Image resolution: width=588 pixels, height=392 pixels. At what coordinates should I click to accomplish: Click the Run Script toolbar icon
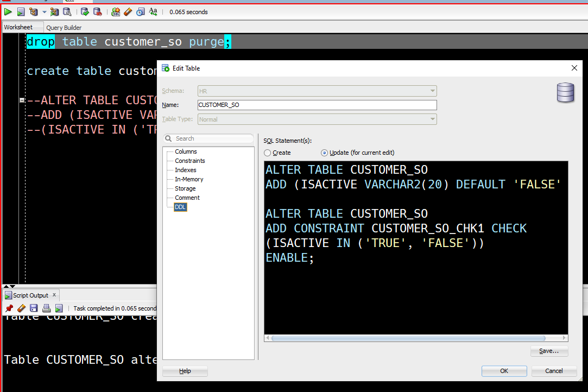coord(21,12)
